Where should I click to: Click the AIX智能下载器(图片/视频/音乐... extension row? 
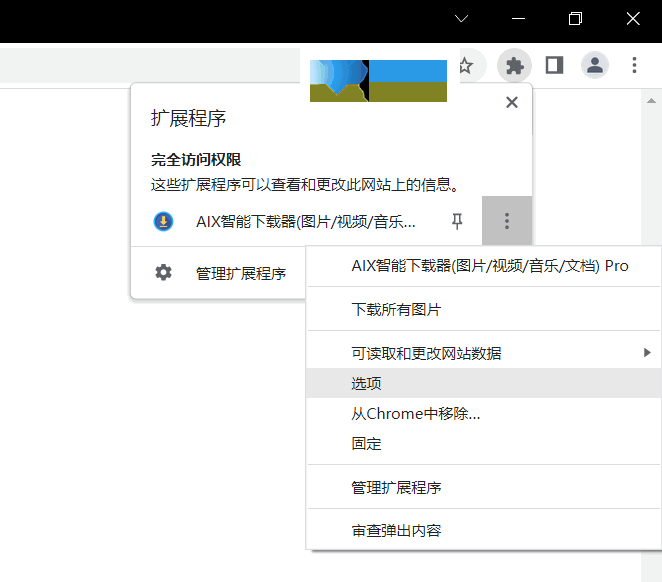click(306, 221)
